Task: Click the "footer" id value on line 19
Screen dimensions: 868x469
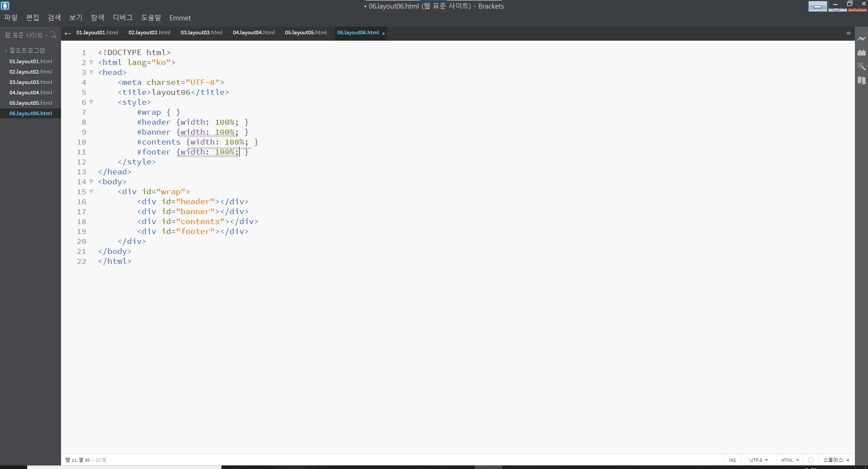Action: pos(195,231)
